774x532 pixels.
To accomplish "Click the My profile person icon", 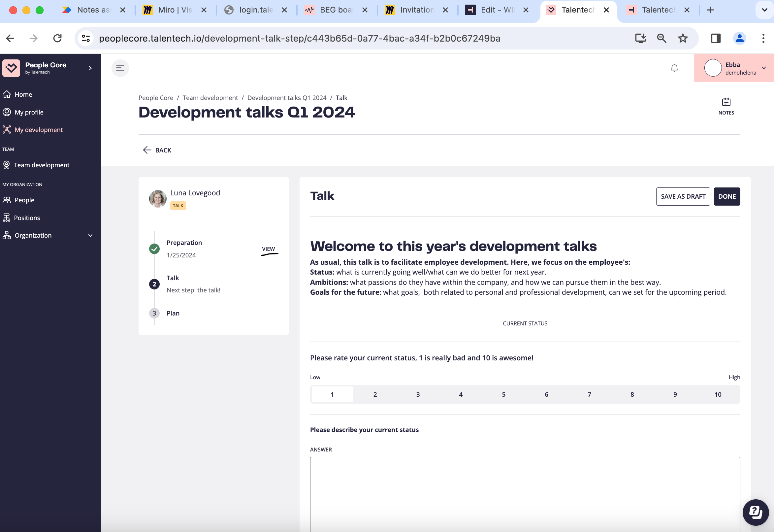I will [7, 112].
